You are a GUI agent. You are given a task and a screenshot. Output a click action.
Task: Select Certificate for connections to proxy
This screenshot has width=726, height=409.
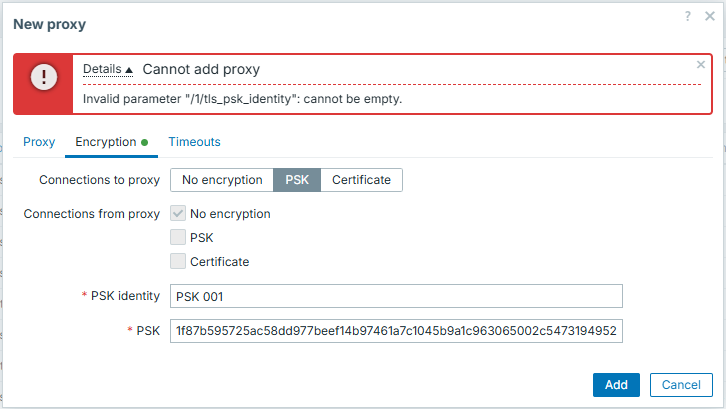click(x=362, y=180)
